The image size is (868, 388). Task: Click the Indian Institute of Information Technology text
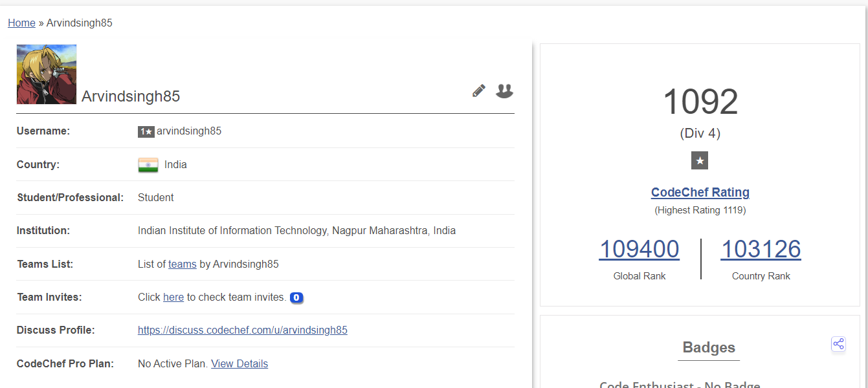point(296,231)
